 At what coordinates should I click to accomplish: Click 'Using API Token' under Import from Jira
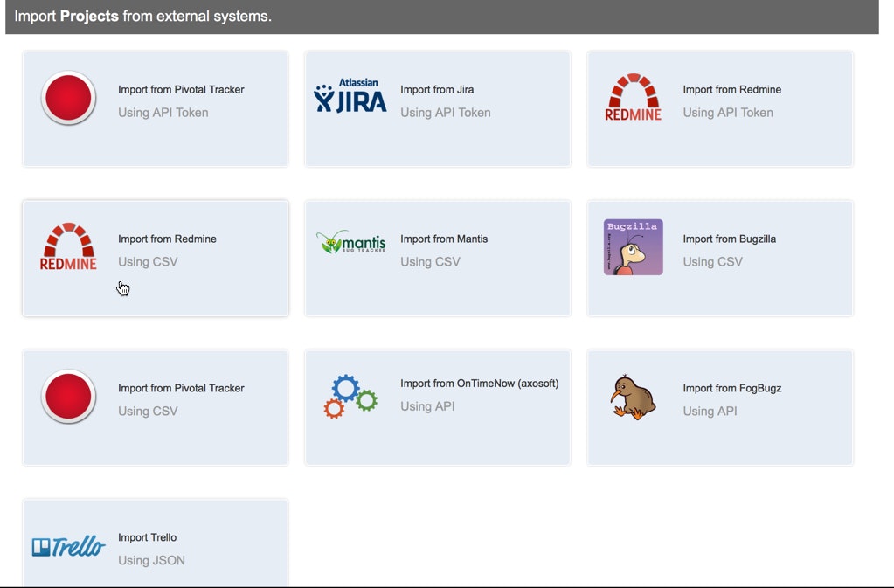(x=446, y=113)
